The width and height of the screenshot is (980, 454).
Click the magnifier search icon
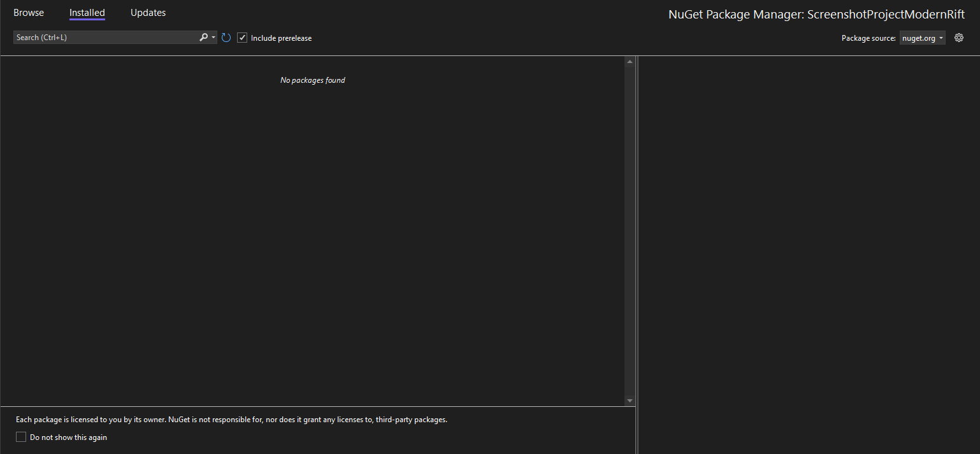(x=204, y=38)
